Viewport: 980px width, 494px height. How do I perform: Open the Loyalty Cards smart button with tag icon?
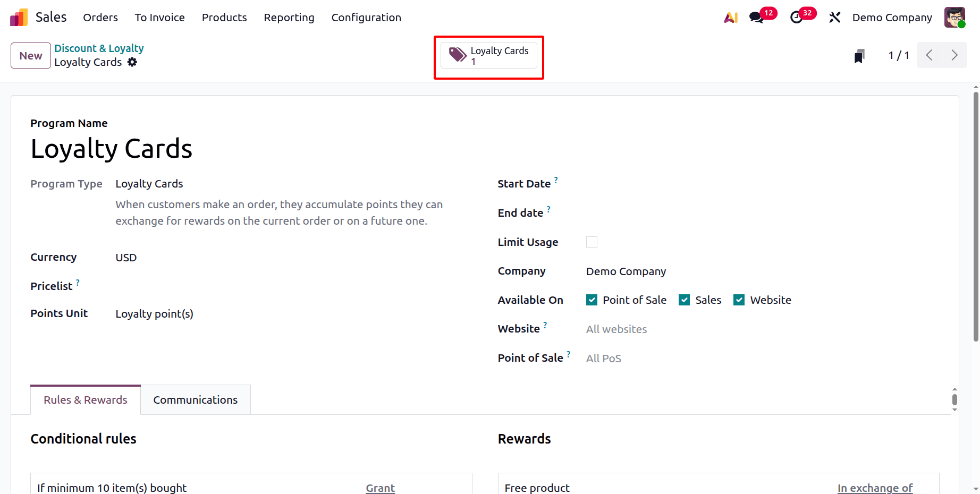coord(488,55)
